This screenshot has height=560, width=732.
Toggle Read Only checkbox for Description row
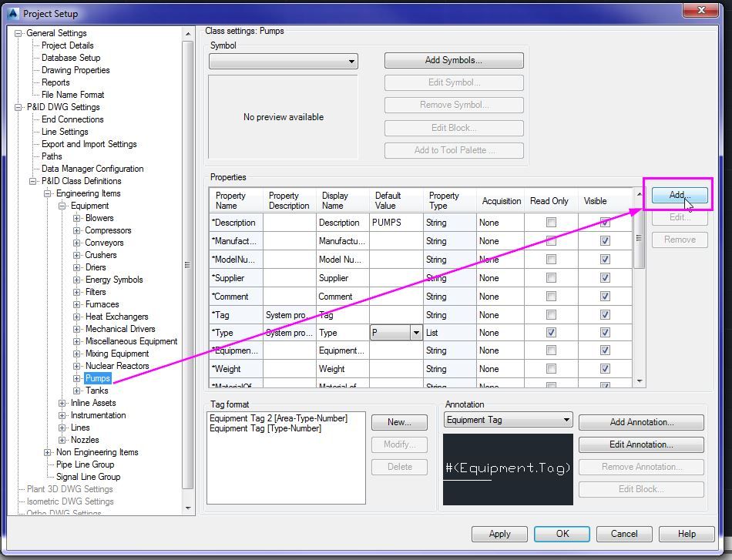[x=552, y=223]
